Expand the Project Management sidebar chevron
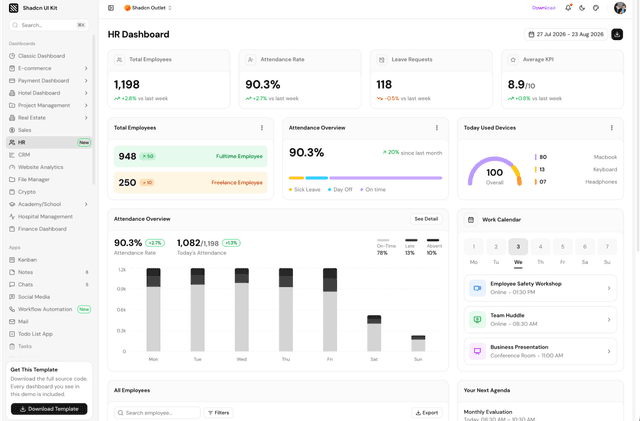Viewport: 640px width, 421px height. (x=86, y=105)
